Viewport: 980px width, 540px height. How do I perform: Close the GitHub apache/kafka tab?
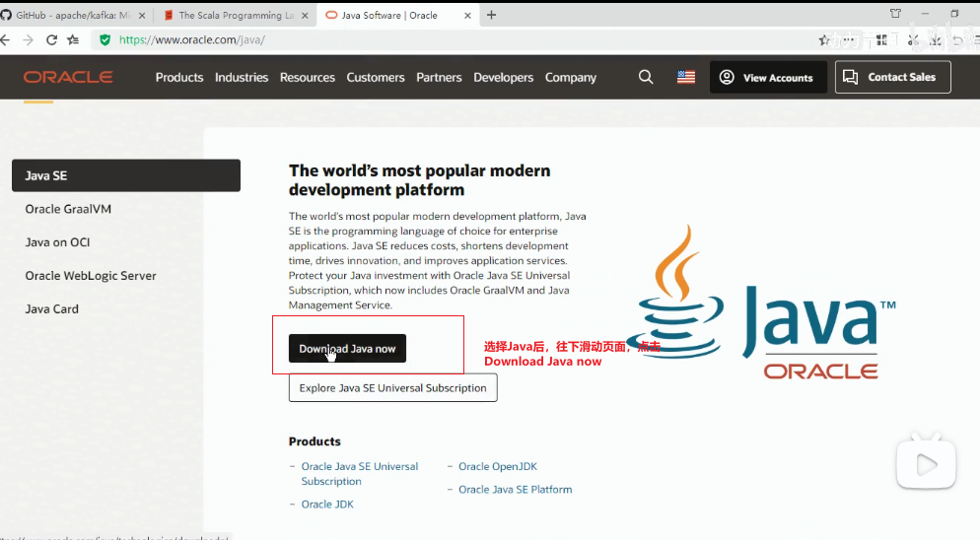pyautogui.click(x=142, y=16)
